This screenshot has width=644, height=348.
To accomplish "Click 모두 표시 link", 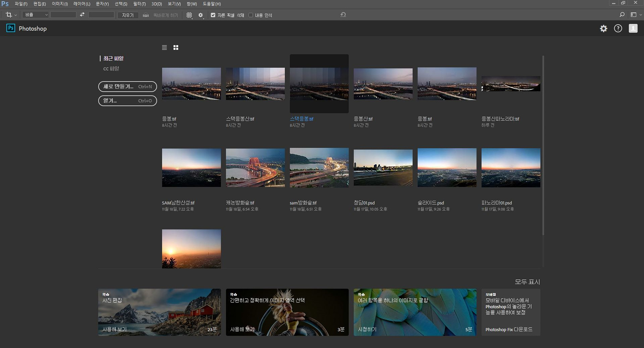I will (x=527, y=282).
